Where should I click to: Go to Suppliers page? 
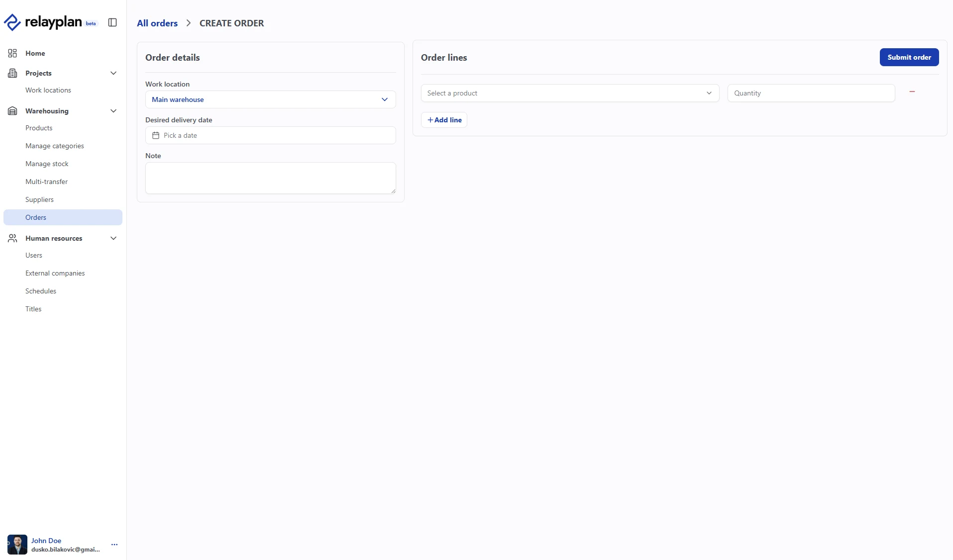pos(39,199)
